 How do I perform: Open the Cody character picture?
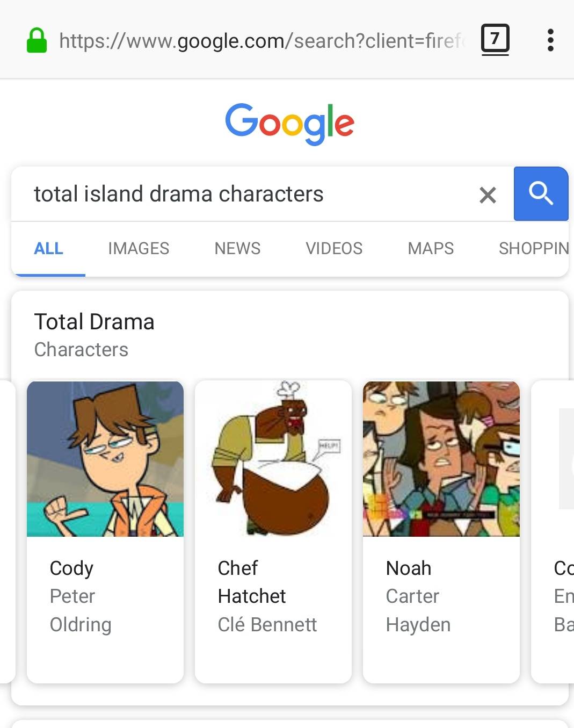coord(105,459)
